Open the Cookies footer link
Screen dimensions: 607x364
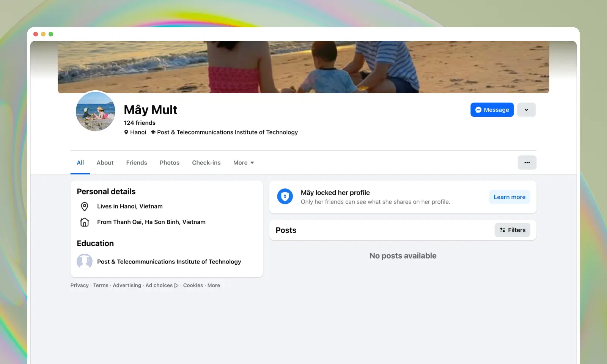(193, 286)
